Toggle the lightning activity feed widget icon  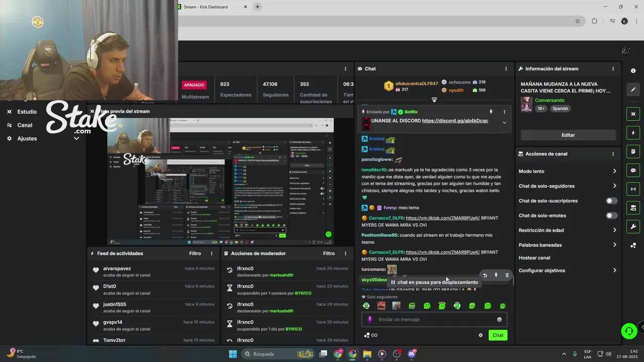pos(633,133)
